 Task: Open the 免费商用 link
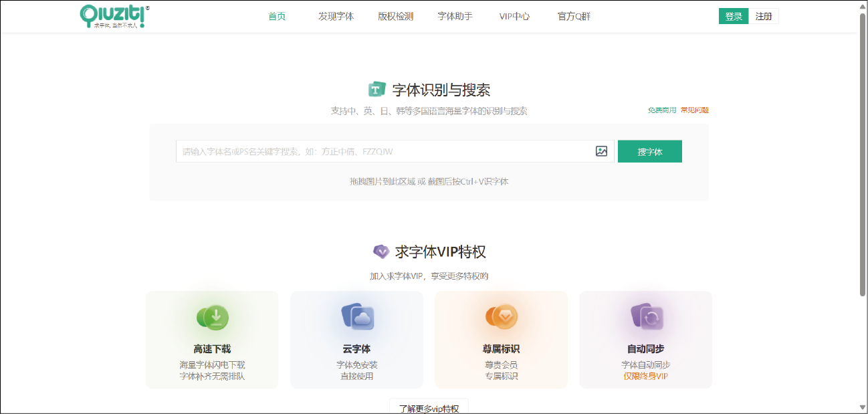click(x=661, y=110)
